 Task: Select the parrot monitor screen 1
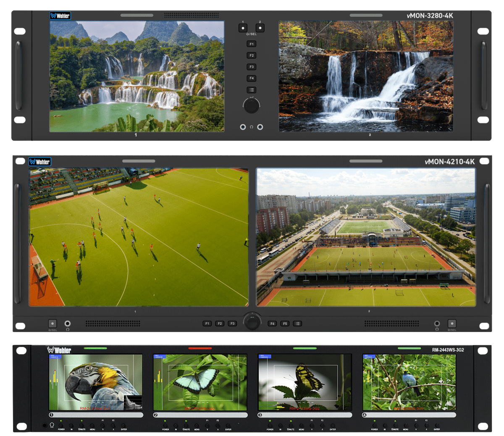coord(95,382)
